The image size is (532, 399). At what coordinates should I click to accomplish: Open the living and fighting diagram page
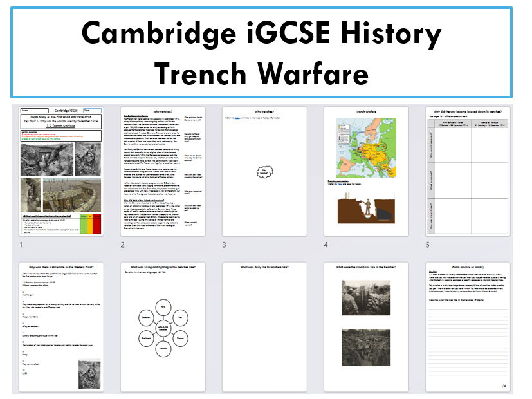coord(163,327)
